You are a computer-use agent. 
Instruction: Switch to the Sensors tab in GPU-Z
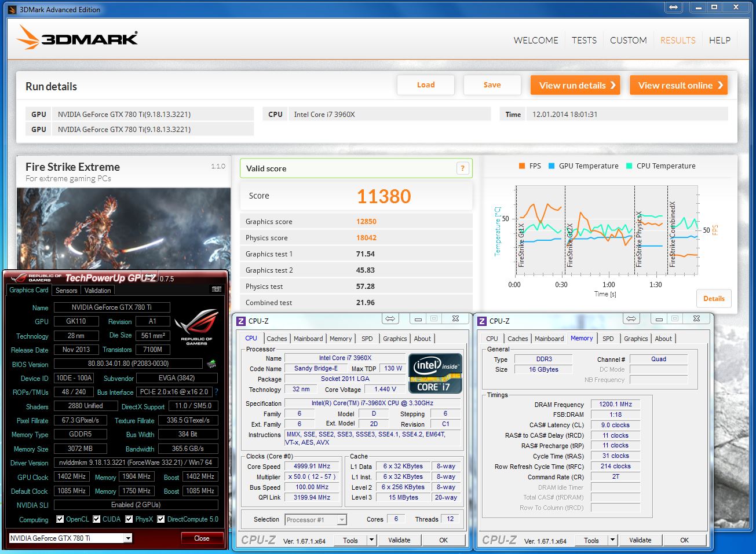(x=66, y=291)
